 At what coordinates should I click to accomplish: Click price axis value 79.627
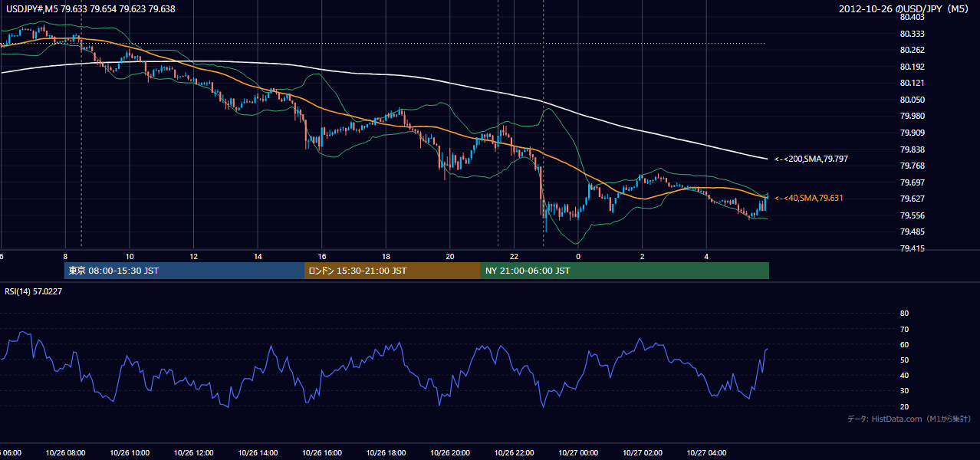coord(913,199)
